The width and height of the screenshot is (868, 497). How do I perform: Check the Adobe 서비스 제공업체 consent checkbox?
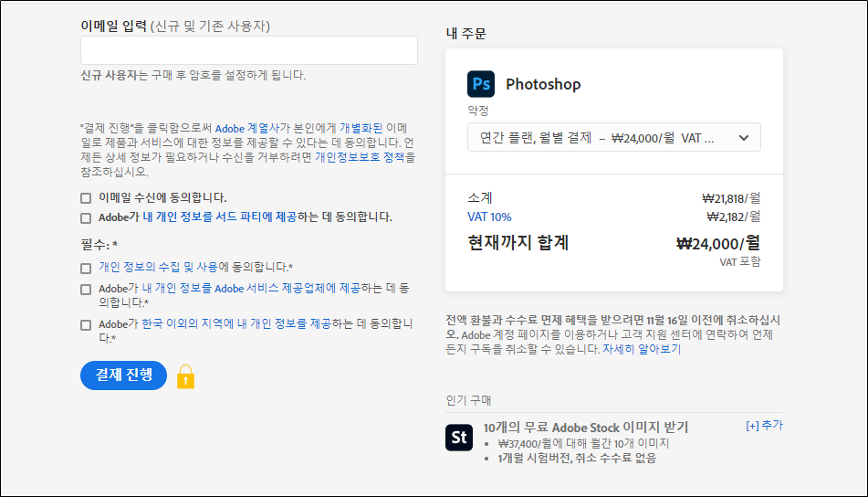coord(86,290)
